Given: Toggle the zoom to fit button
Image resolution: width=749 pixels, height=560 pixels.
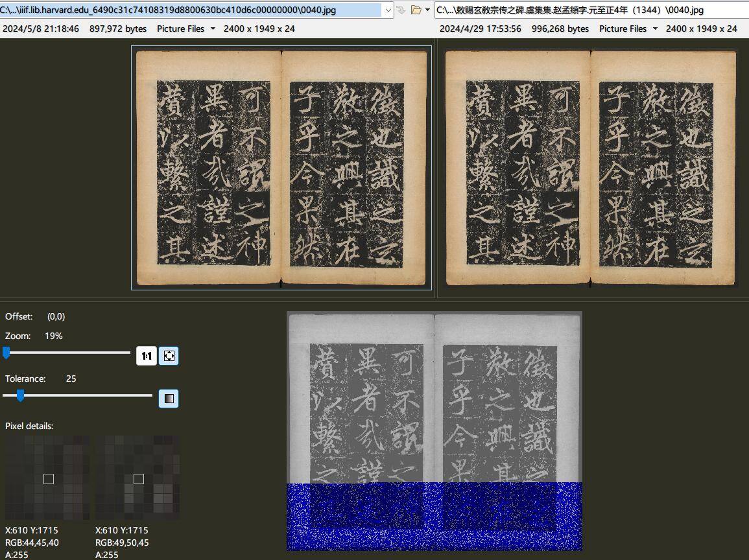Looking at the screenshot, I should point(169,356).
